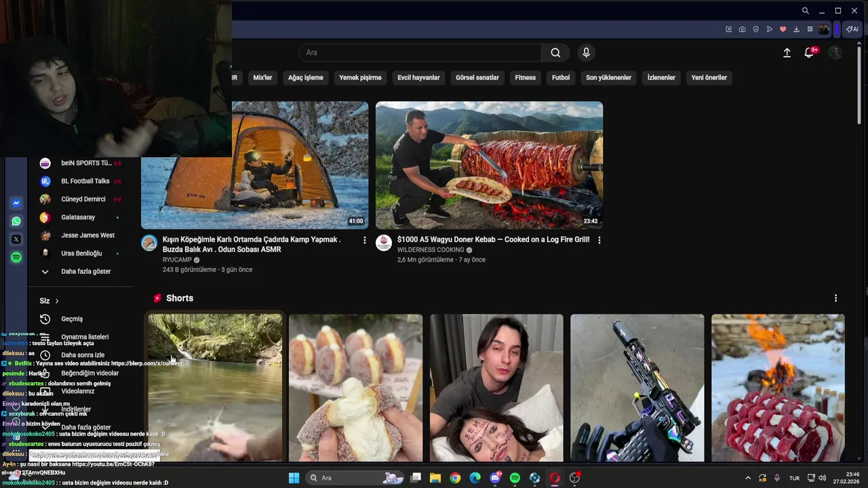Open Opera downloads icon

(x=797, y=29)
